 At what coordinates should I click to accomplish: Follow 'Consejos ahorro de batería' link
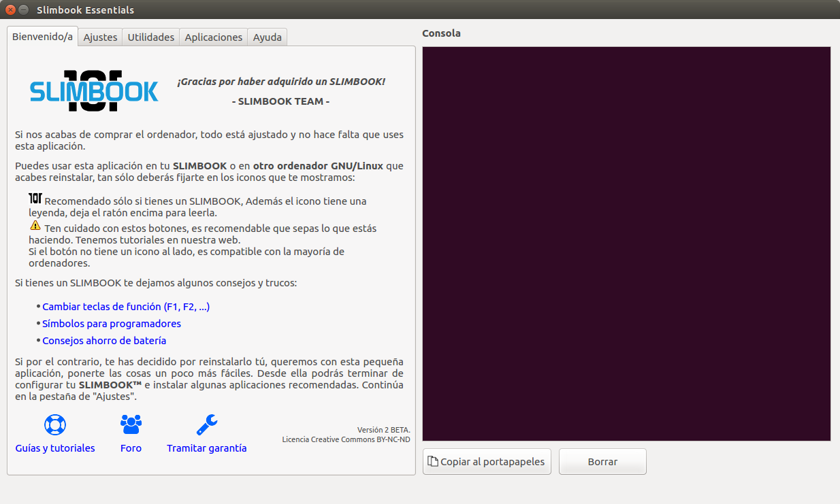coord(104,341)
